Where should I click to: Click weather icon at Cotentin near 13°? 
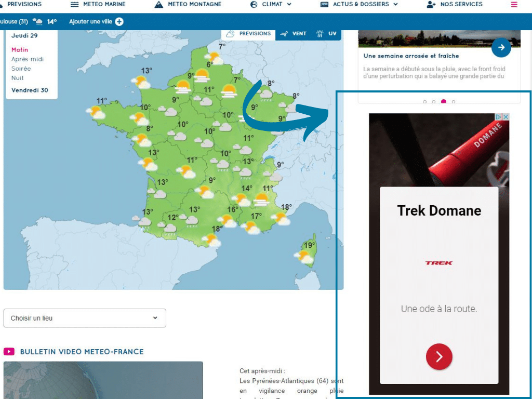click(141, 82)
